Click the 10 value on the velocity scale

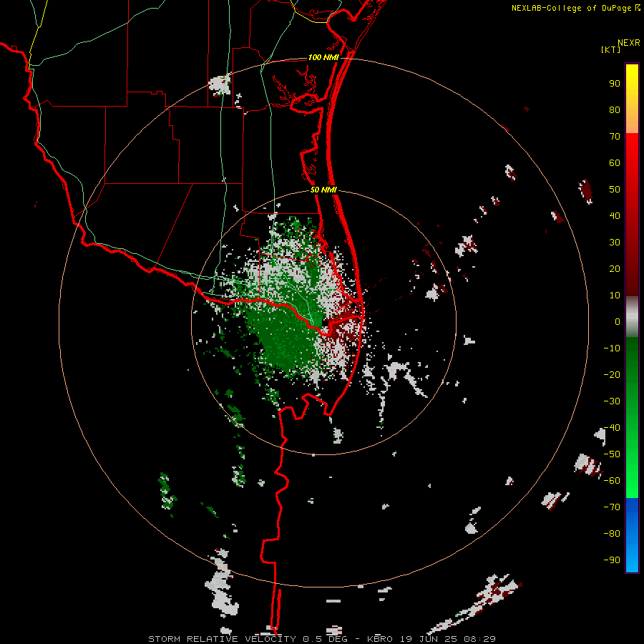pos(615,296)
